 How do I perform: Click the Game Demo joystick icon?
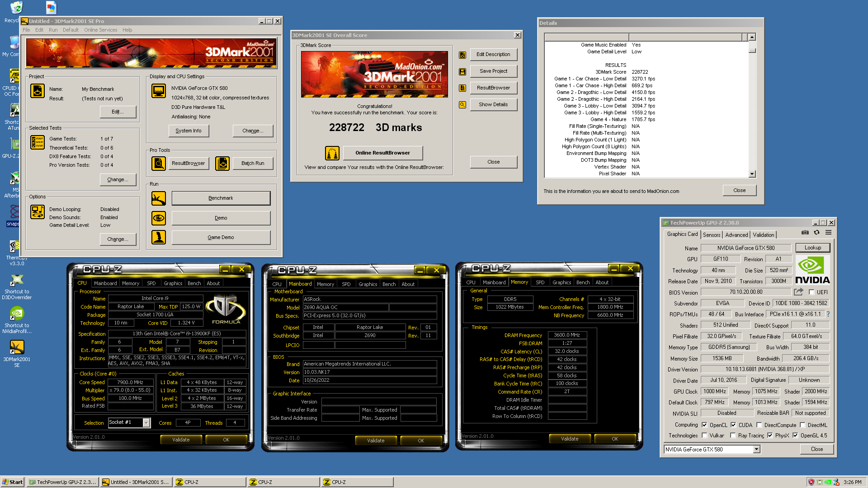pyautogui.click(x=159, y=237)
